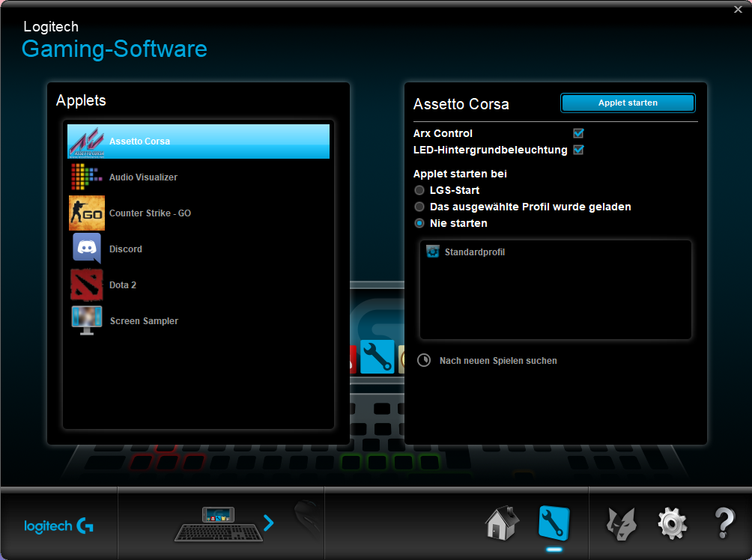Open the Home icon in bottom bar
This screenshot has width=752, height=560.
click(502, 523)
